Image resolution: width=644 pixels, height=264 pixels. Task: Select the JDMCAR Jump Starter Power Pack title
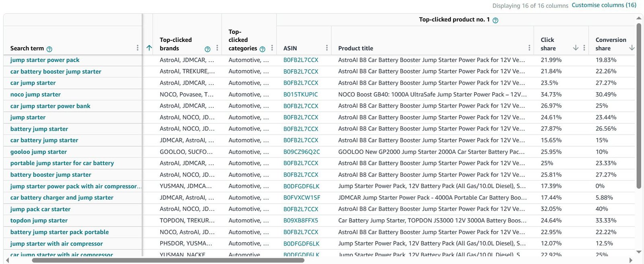point(432,198)
